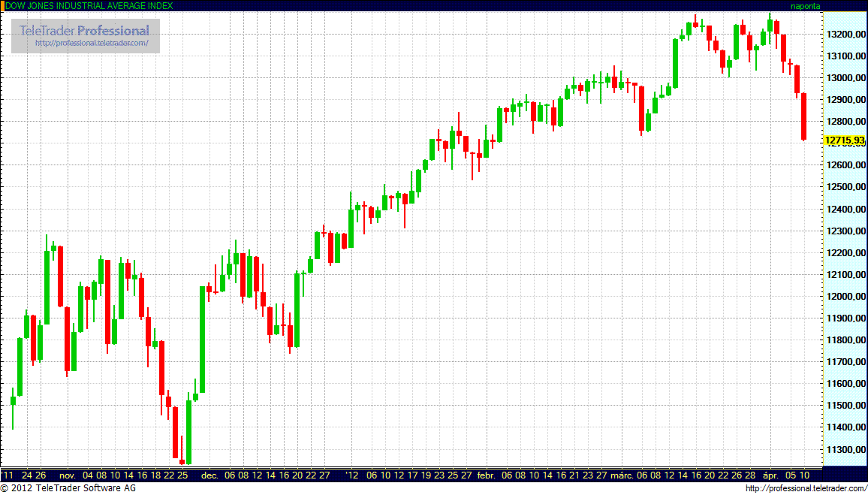
Task: Click the 'márc.' month label on the axis
Action: pyautogui.click(x=621, y=475)
